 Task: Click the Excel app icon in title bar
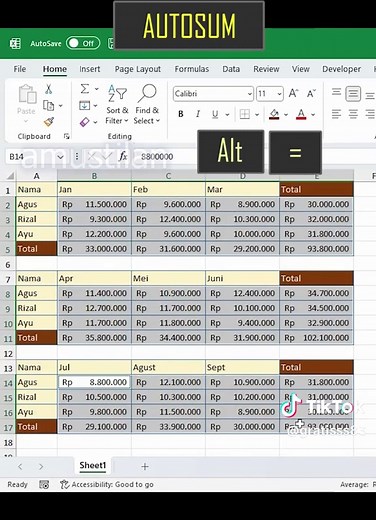pyautogui.click(x=15, y=43)
